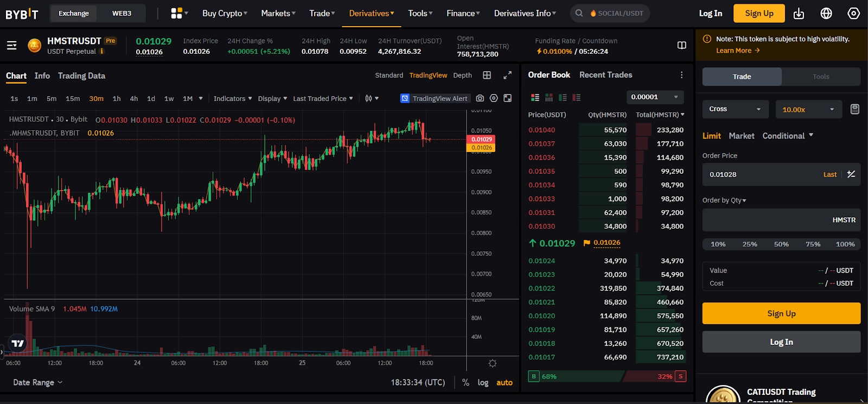Set quantity slider to 25%
Screen dimensions: 868x404
coord(750,244)
